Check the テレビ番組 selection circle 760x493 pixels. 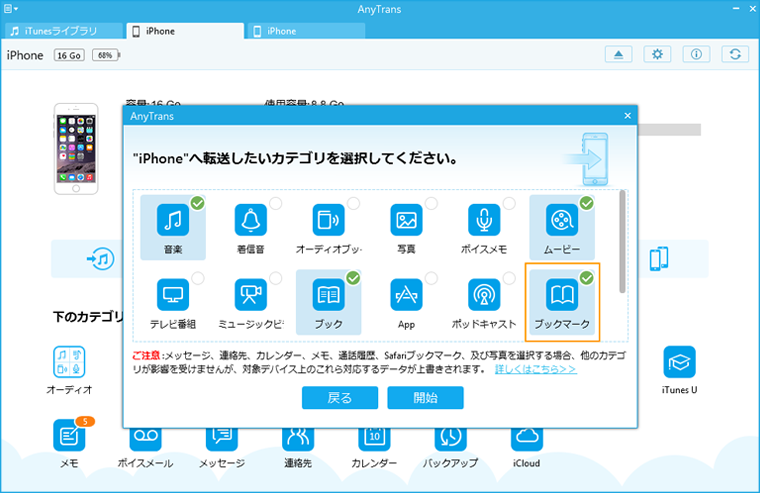197,278
